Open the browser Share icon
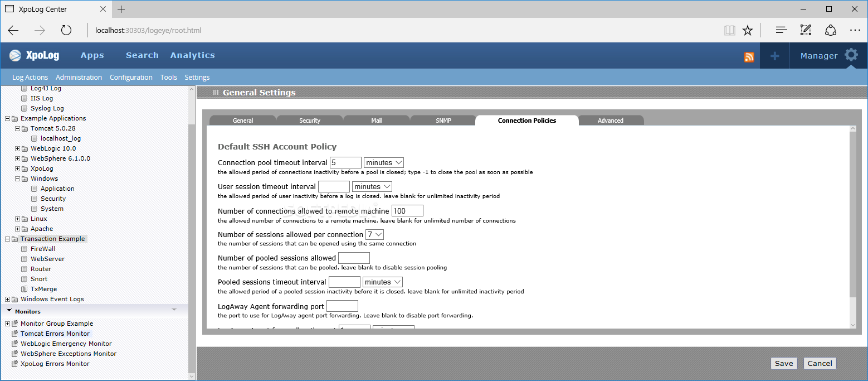This screenshot has width=868, height=381. [831, 30]
